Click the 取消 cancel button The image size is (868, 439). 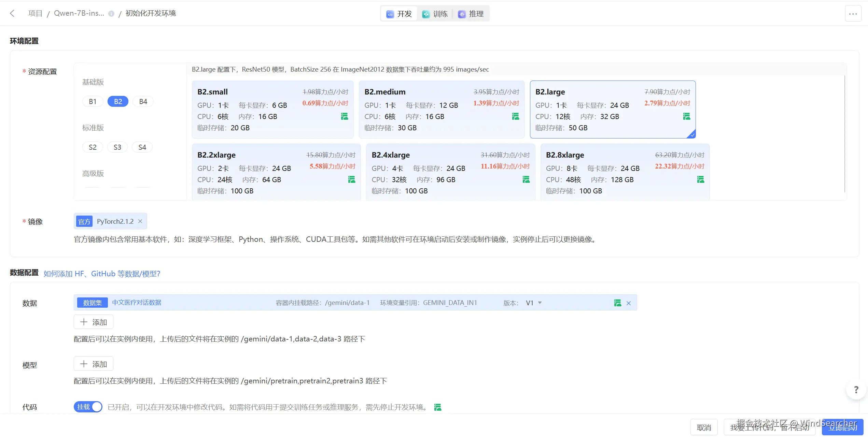click(704, 427)
